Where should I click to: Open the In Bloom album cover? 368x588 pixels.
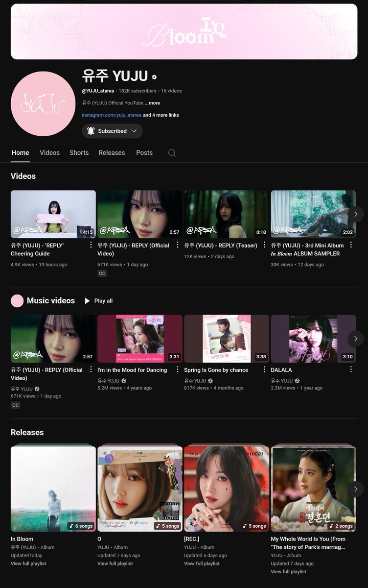(53, 488)
